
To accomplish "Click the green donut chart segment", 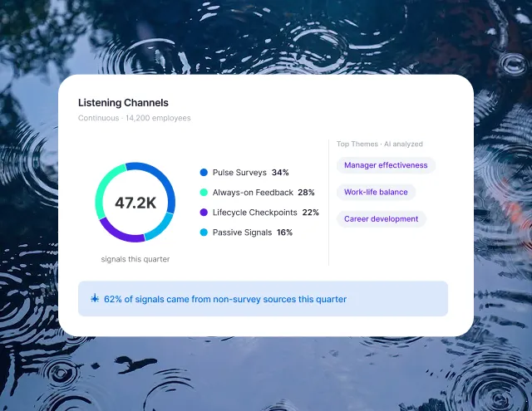I will (x=103, y=184).
